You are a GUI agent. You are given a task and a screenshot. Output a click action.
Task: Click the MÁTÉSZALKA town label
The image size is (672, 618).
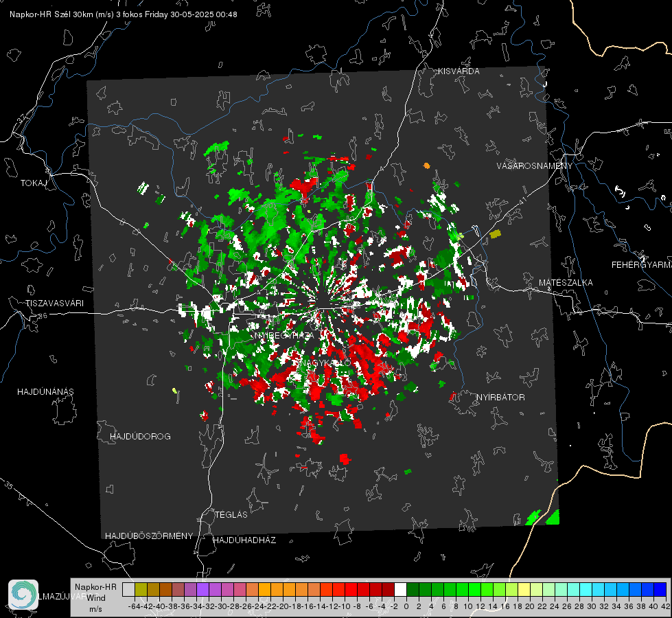click(566, 283)
